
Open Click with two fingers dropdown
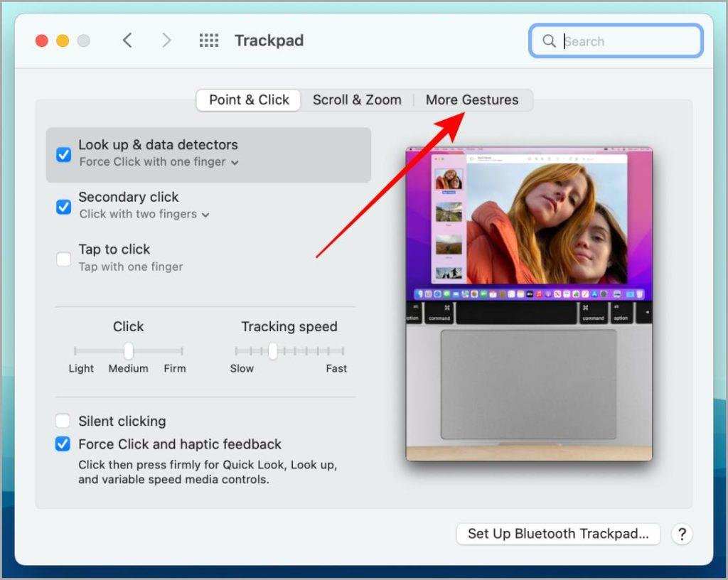coord(144,214)
